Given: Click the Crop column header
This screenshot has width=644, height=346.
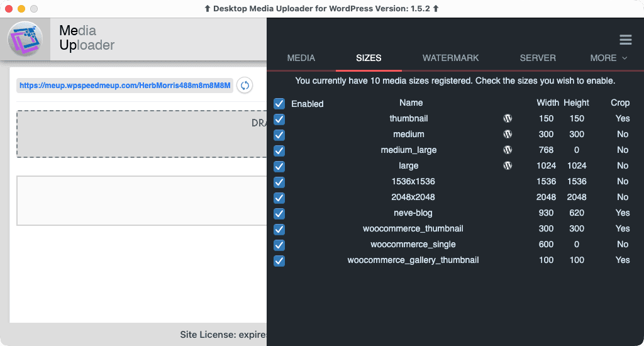Looking at the screenshot, I should click(x=620, y=103).
